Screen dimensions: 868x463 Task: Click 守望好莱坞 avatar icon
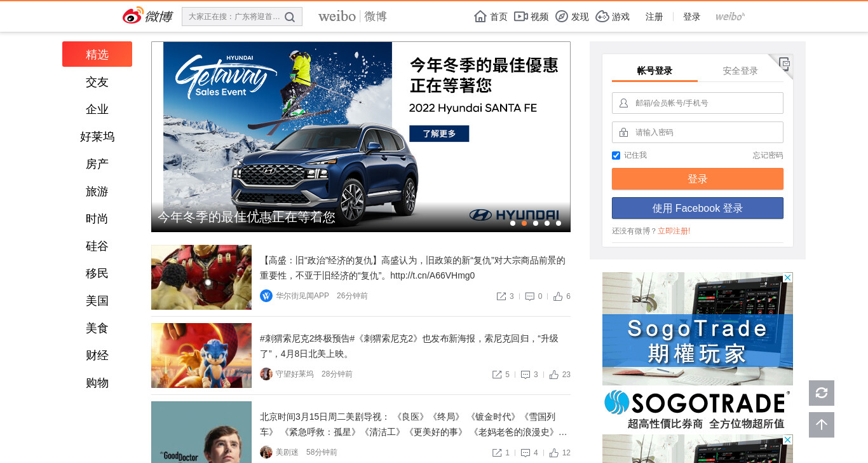(x=266, y=374)
